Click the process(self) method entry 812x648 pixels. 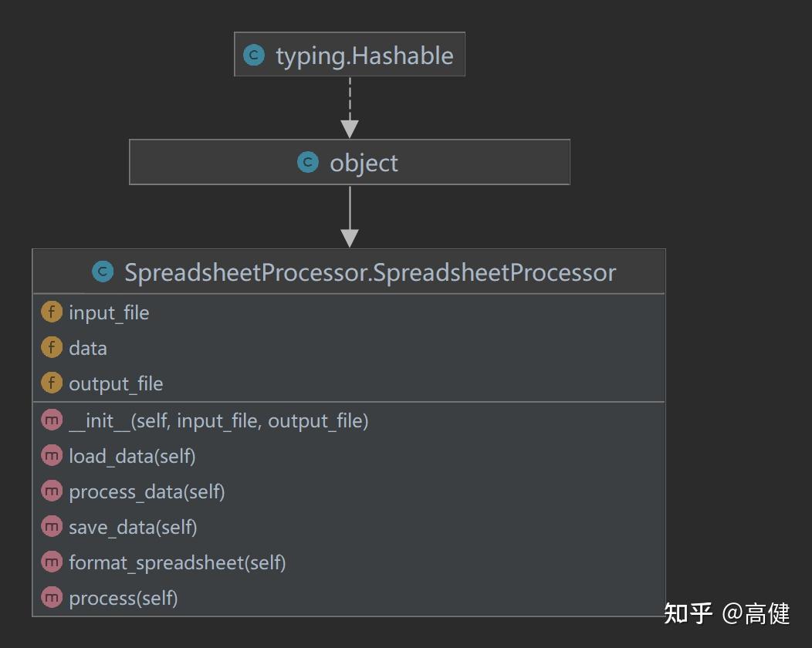pos(123,599)
